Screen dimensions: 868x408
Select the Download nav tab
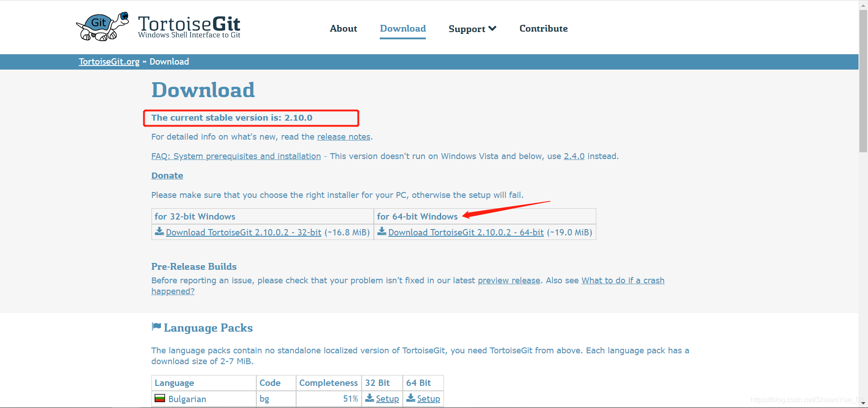[402, 28]
